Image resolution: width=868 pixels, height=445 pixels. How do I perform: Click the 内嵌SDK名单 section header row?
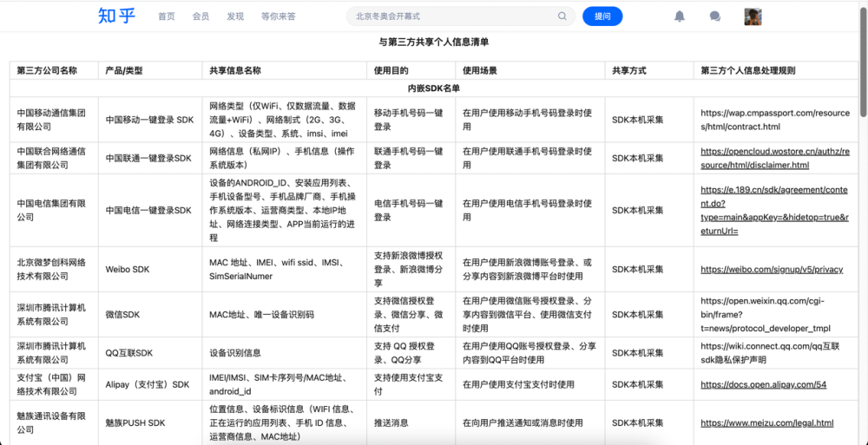pos(434,88)
